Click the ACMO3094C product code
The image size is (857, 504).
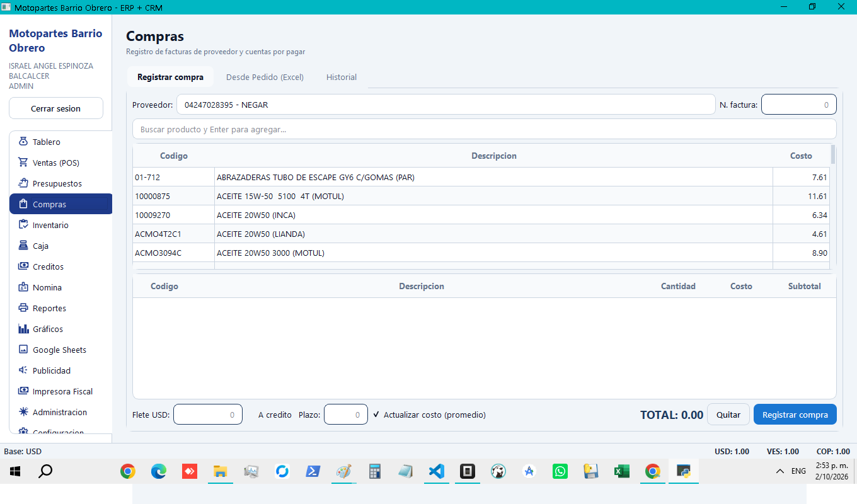(x=158, y=253)
